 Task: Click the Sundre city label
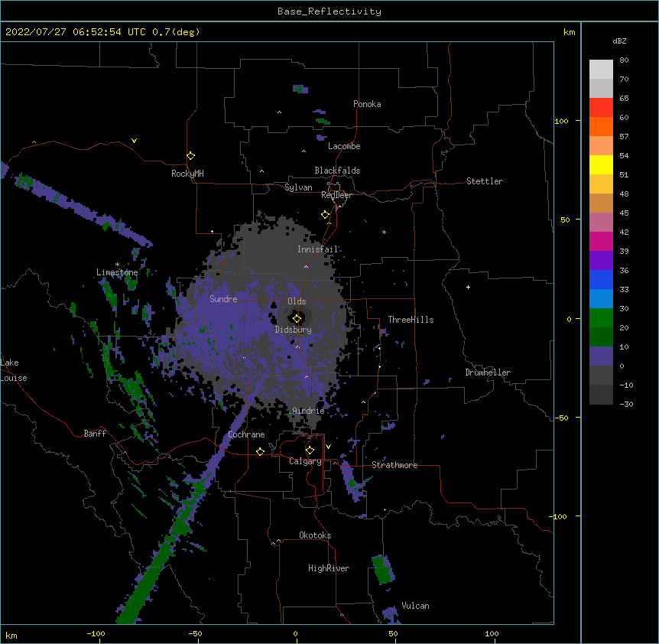pos(223,299)
